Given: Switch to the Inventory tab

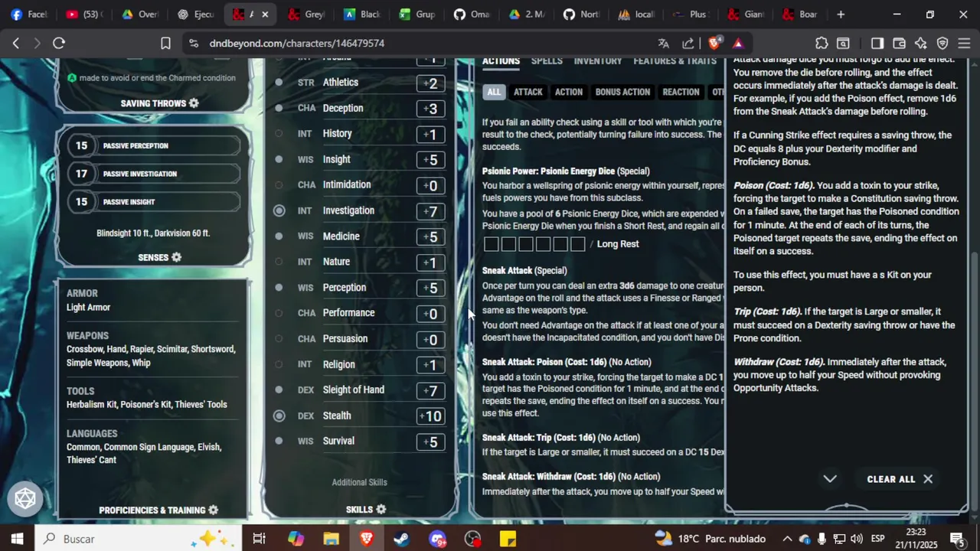Looking at the screenshot, I should 598,60.
